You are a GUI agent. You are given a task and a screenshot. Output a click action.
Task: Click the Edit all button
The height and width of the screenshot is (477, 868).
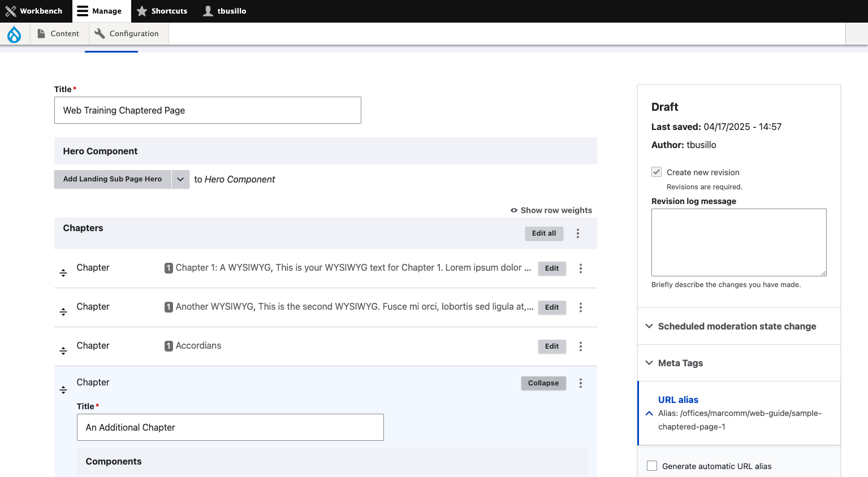[544, 233]
